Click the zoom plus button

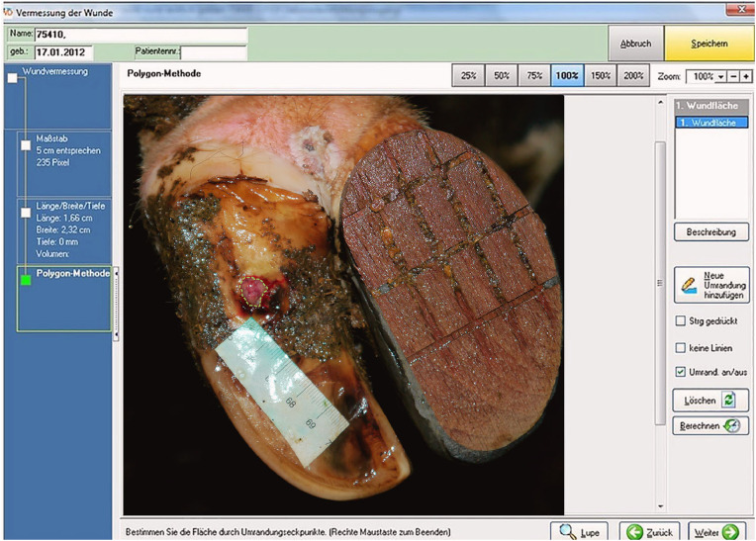tap(746, 76)
